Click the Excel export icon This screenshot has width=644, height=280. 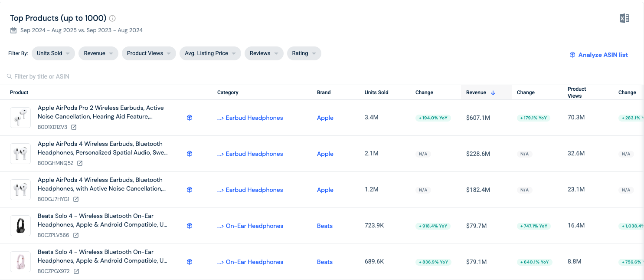pos(624,18)
